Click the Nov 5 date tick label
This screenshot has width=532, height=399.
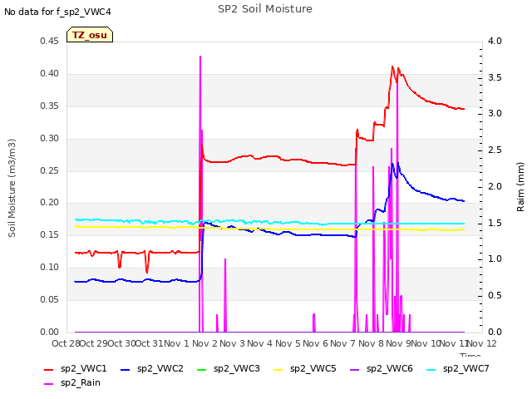[x=288, y=343]
